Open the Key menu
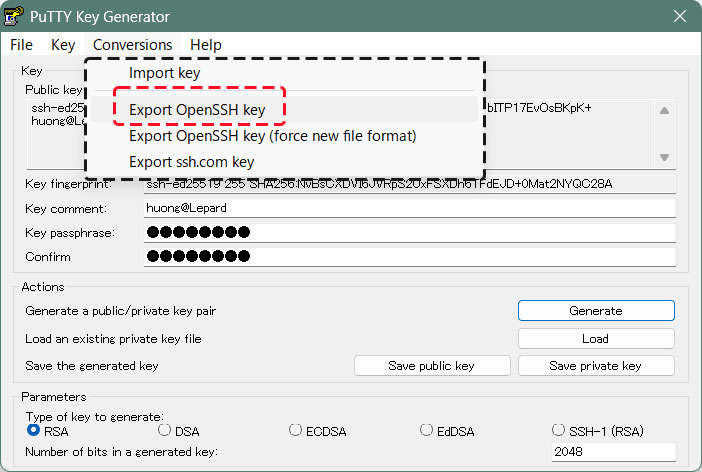 pos(63,45)
